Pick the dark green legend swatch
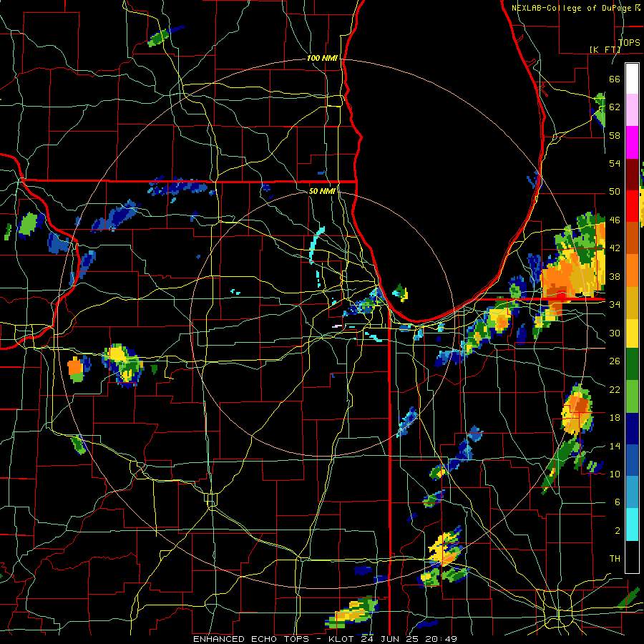Screen dimensions: 644x644 (632, 364)
